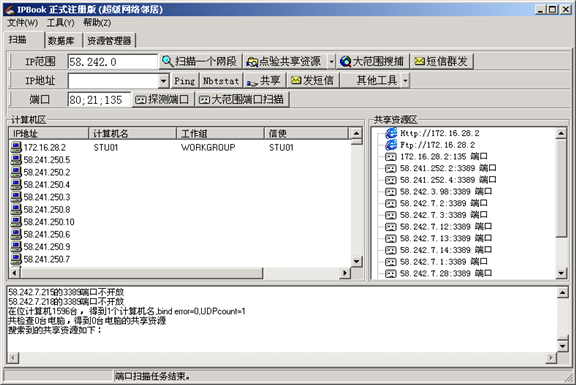The width and height of the screenshot is (576, 385).
Task: Select the WORKGROUP cell for STU01
Action: point(208,148)
